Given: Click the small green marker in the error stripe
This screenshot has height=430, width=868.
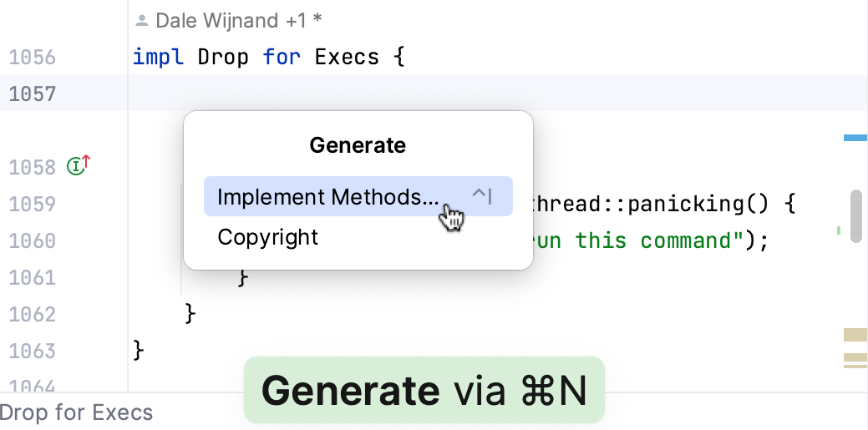Looking at the screenshot, I should point(838,230).
